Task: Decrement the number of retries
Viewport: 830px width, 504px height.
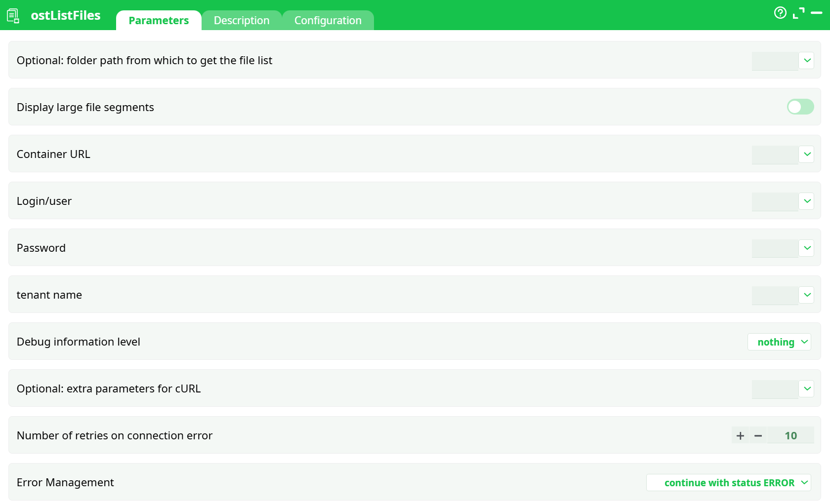Action: point(758,435)
